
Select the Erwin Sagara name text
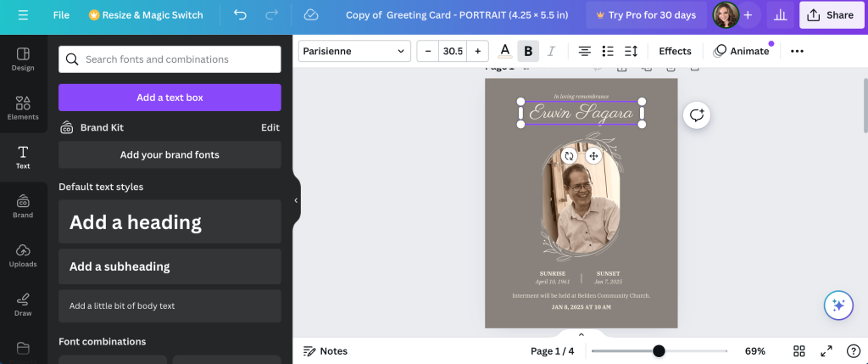[x=581, y=113]
